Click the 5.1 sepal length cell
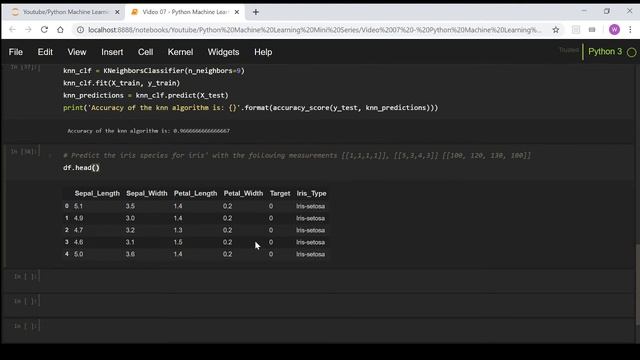The height and width of the screenshot is (360, 640). pos(78,206)
